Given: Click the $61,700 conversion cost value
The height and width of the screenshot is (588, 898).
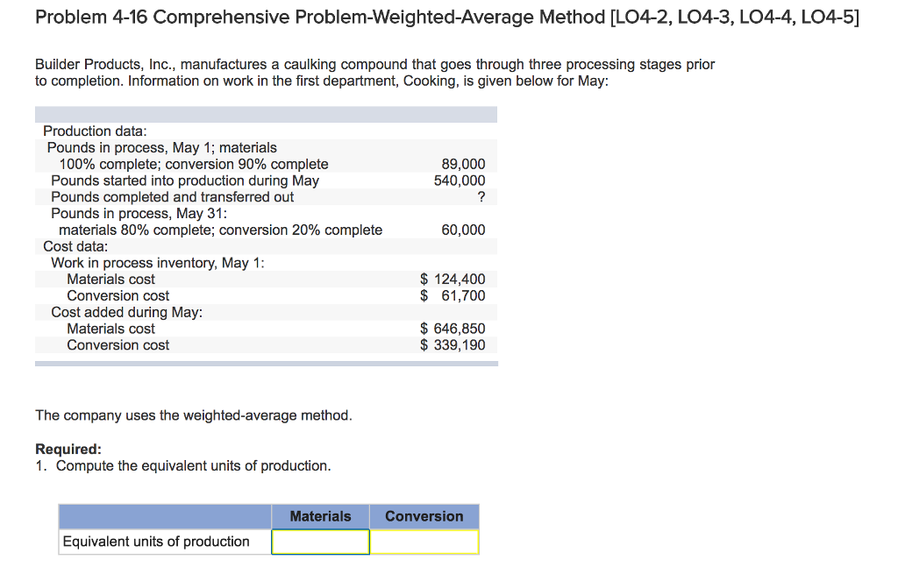Looking at the screenshot, I should tap(456, 295).
